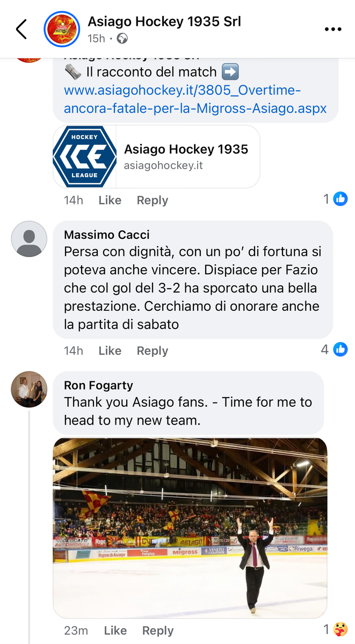Reply to Ron Fogarty's comment
The width and height of the screenshot is (355, 644).
pos(158,631)
